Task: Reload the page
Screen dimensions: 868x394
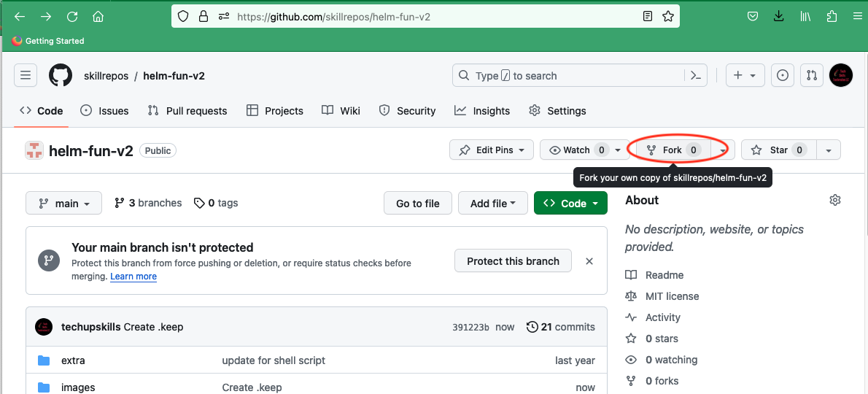Action: [72, 17]
